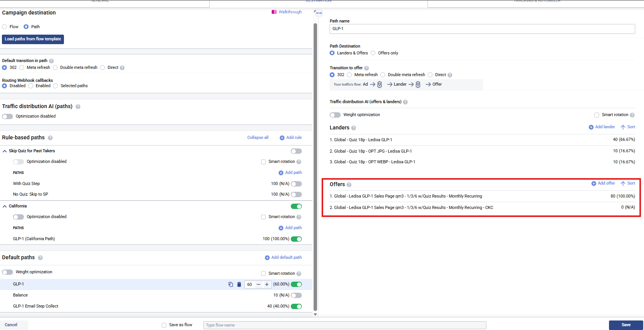Image resolution: width=644 pixels, height=330 pixels.
Task: Delete the GLP-1 default path
Action: coord(239,284)
